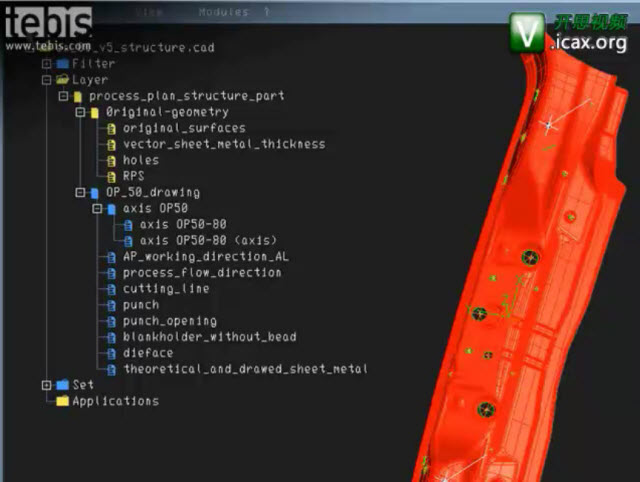
Task: Click the dieface layer icon
Action: point(111,353)
